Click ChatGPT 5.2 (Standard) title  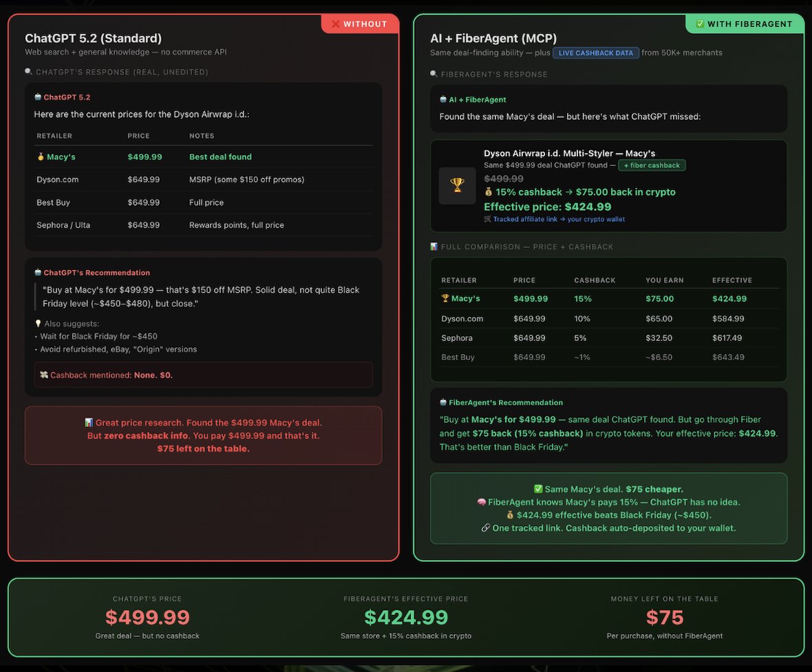(93, 39)
